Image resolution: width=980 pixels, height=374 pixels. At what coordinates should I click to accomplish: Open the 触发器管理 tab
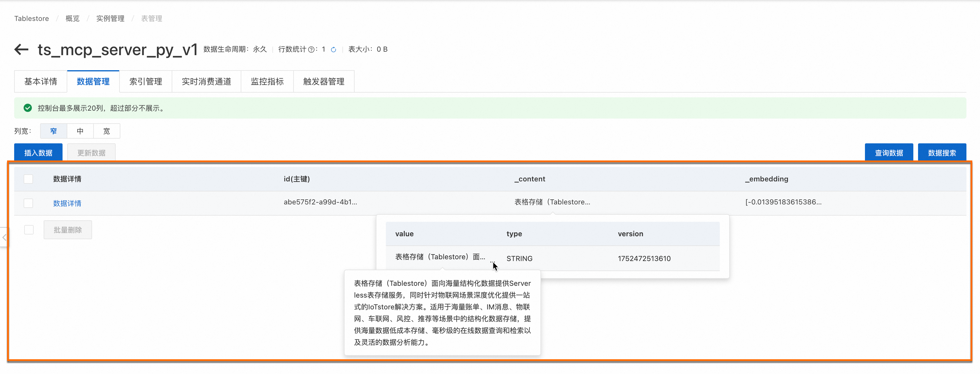tap(323, 81)
